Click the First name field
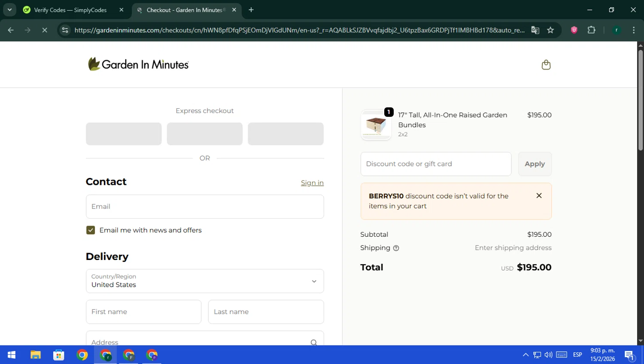 tap(143, 312)
